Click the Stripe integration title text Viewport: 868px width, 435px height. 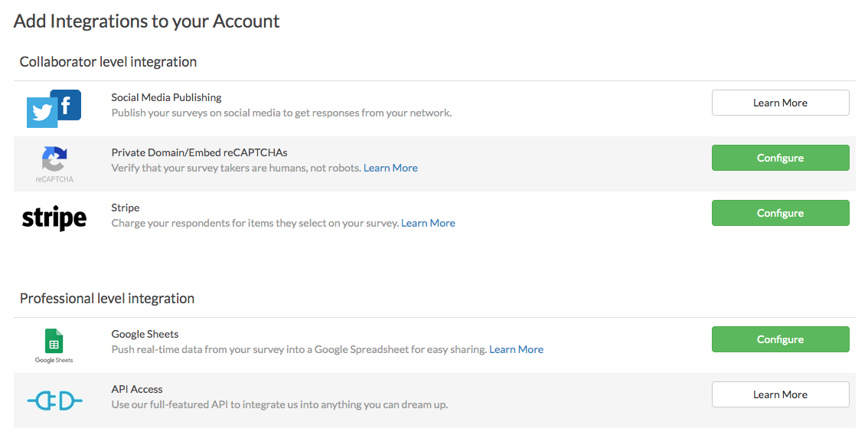pos(126,208)
